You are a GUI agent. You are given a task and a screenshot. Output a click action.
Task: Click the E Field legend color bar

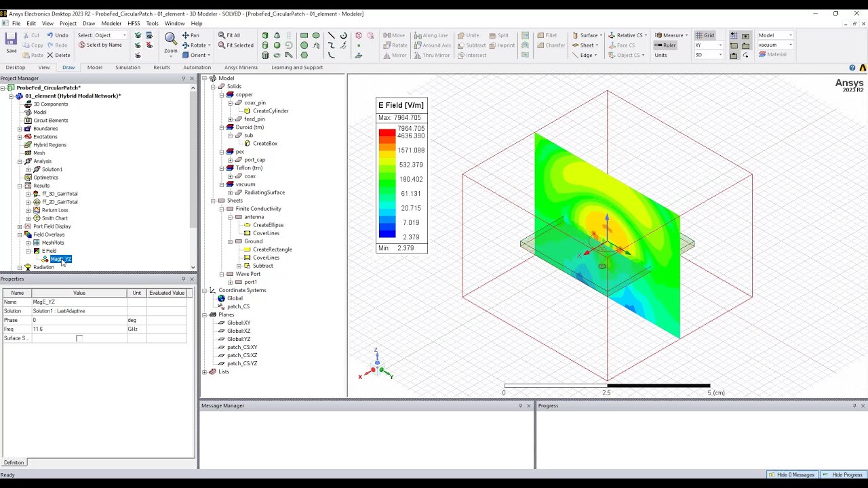click(387, 183)
